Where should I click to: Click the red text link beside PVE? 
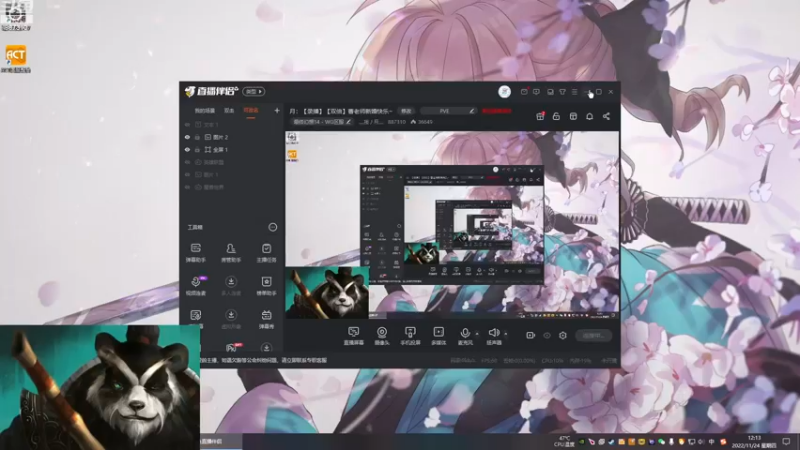[x=496, y=111]
